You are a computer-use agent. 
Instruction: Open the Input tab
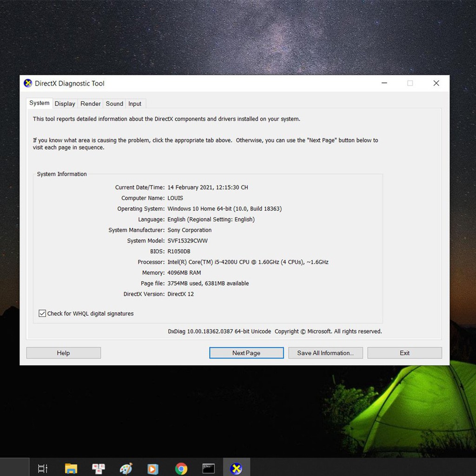(135, 104)
